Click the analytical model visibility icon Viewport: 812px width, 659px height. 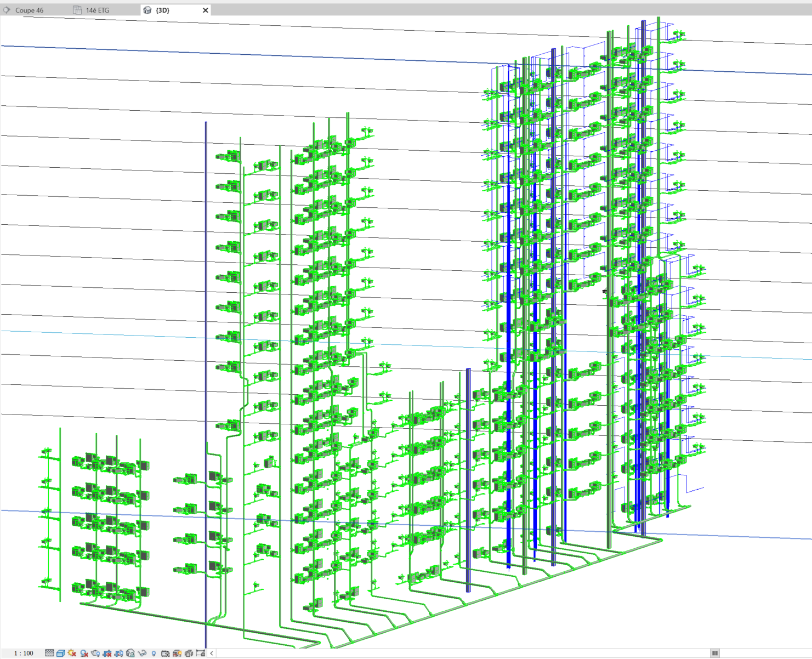click(177, 653)
